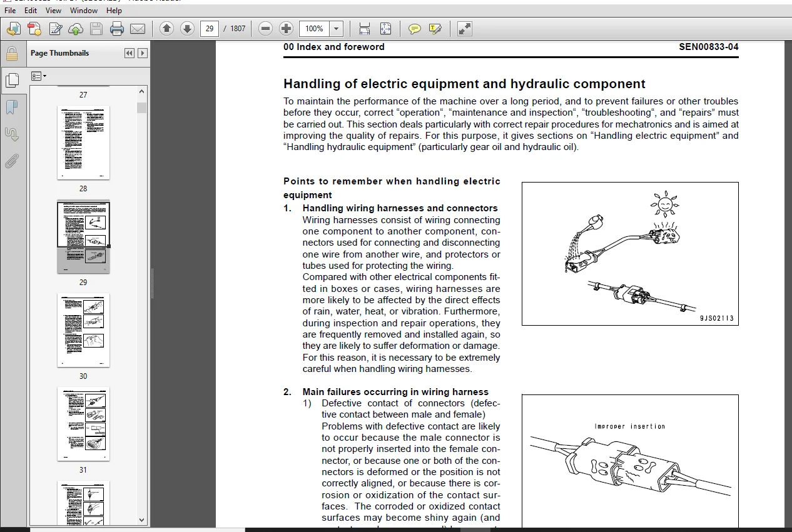
Task: Click the Sign/edit document pencil icon
Action: coord(55,29)
